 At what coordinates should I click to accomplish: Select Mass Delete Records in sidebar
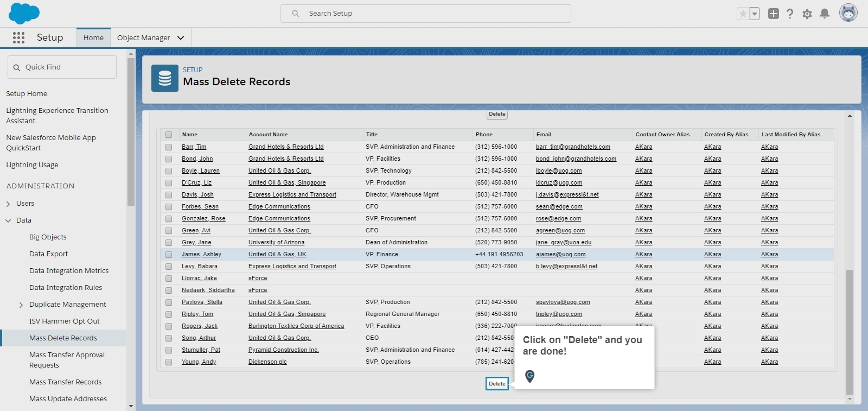tap(63, 338)
